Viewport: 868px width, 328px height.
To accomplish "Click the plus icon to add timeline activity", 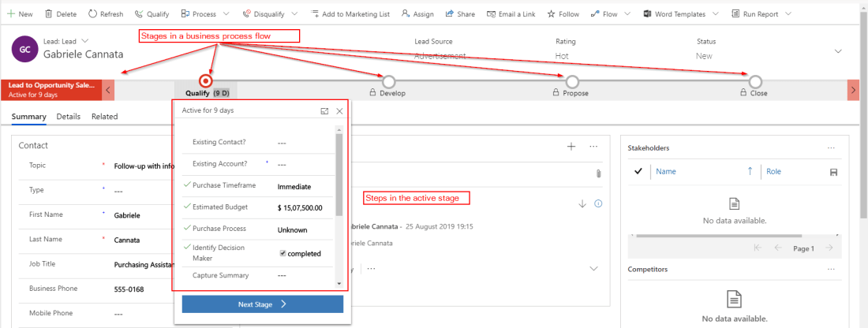I will tap(571, 147).
